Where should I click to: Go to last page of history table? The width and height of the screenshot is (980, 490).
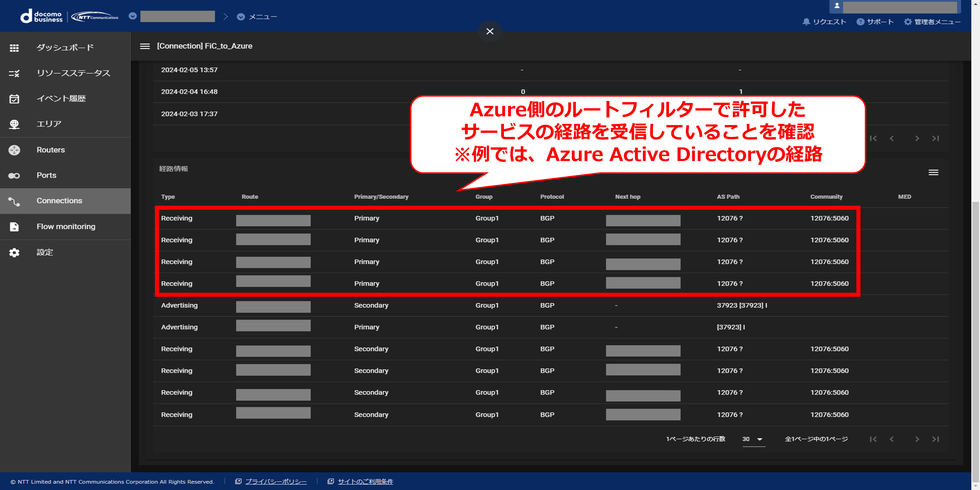pyautogui.click(x=936, y=138)
